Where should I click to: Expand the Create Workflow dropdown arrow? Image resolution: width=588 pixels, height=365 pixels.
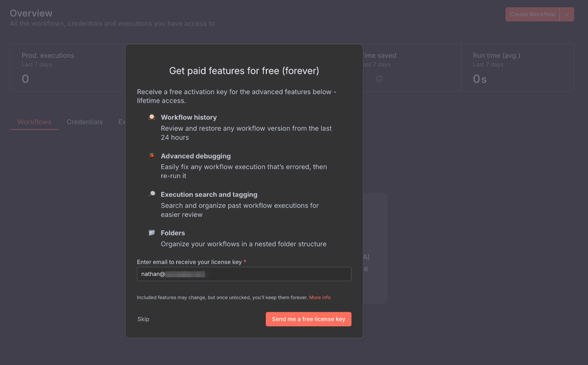[567, 14]
